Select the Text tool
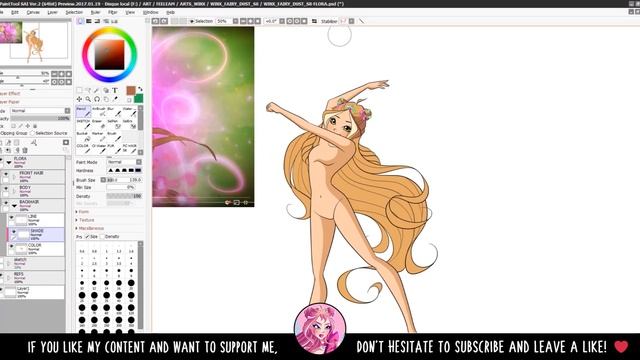The image size is (640, 360). tap(115, 90)
